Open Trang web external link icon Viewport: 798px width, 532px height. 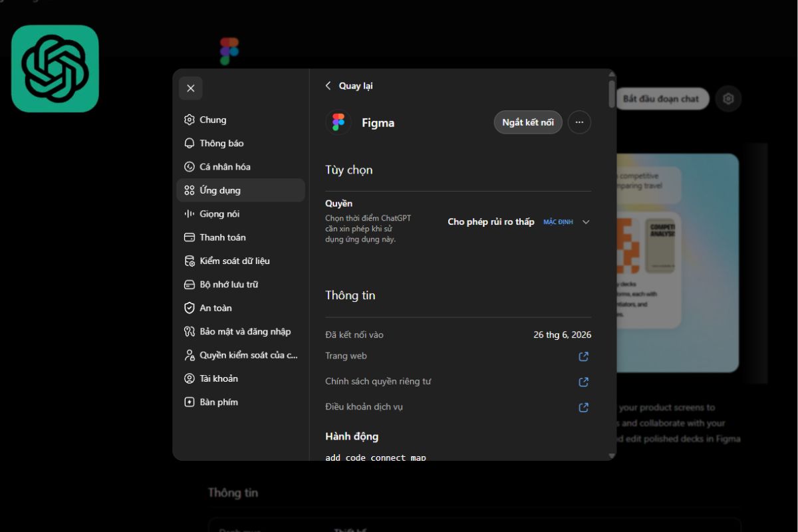tap(583, 356)
